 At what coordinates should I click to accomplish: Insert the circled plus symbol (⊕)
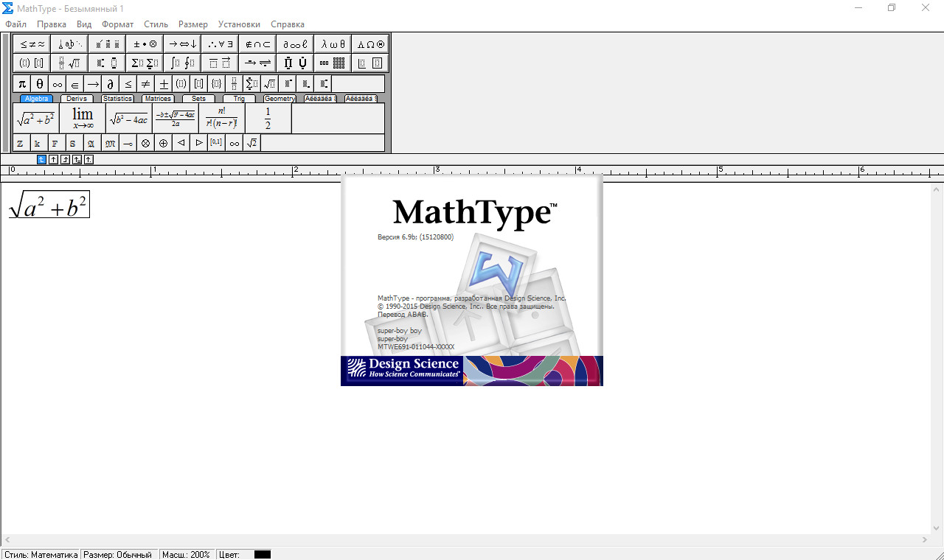pyautogui.click(x=164, y=143)
